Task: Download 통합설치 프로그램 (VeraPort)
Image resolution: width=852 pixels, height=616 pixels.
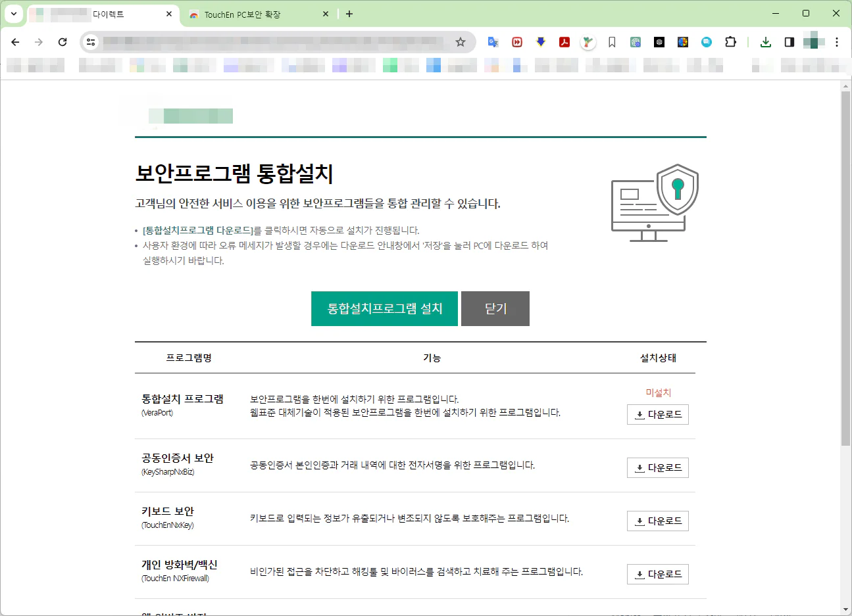Action: (658, 415)
